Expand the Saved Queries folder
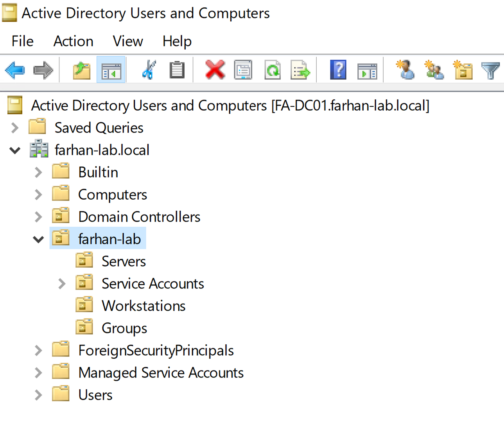 (15, 128)
